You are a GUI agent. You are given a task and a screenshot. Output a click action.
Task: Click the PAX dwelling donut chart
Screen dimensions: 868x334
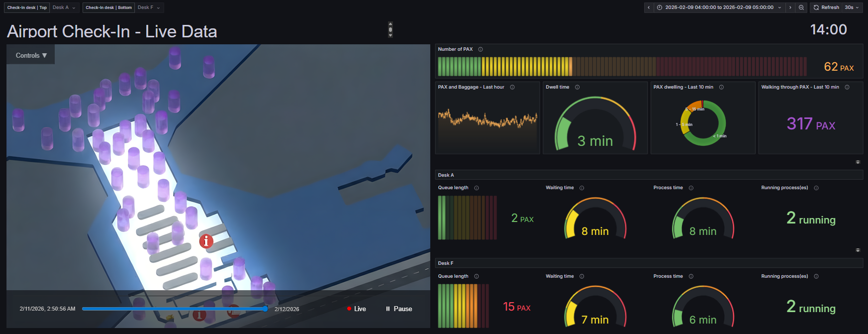[703, 123]
